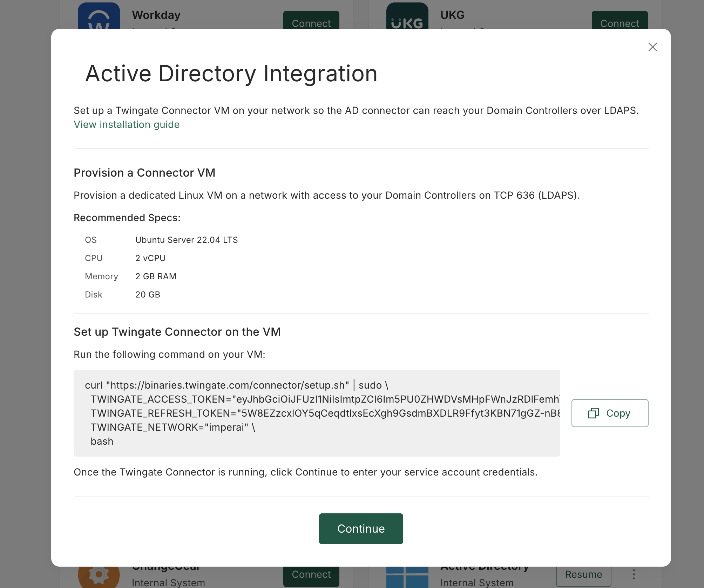Click the '20 GB' disk value
The height and width of the screenshot is (588, 704).
(x=148, y=294)
